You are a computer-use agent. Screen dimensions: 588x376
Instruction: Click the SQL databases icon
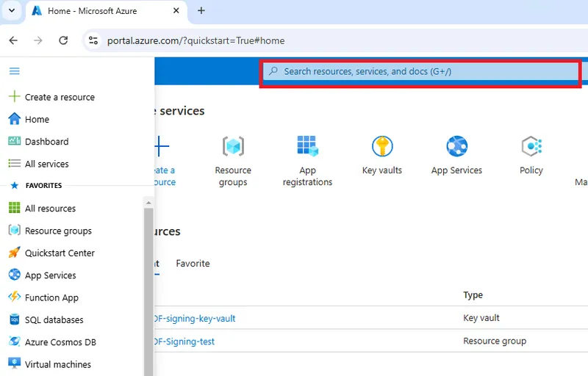pyautogui.click(x=14, y=319)
